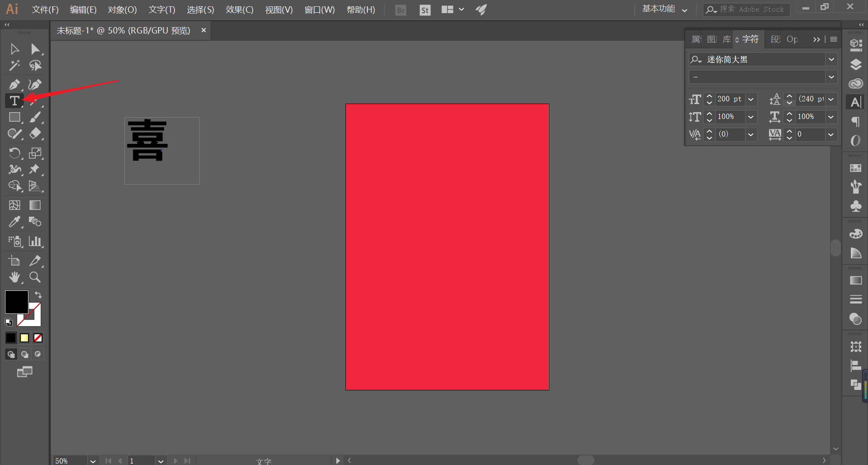Open the font size dropdown
Image resolution: width=868 pixels, height=465 pixels.
pos(751,99)
